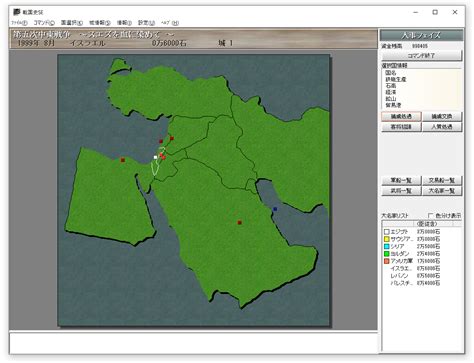Open the ファイル menu
Viewport: 474px width, 363px height.
(x=19, y=23)
